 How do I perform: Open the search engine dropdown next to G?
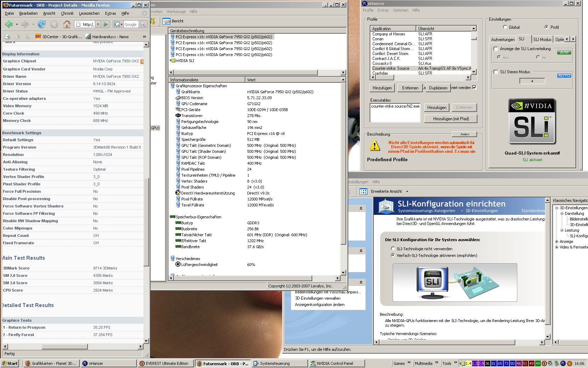tap(121, 25)
